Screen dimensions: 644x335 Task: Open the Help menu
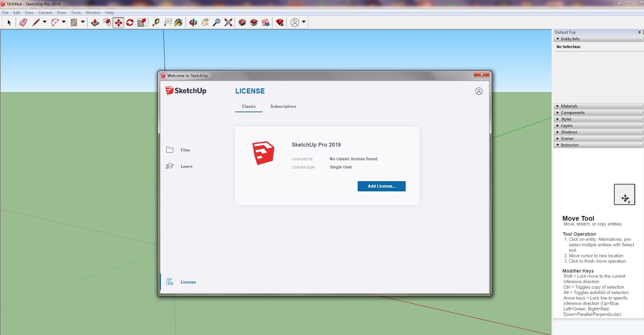[109, 12]
